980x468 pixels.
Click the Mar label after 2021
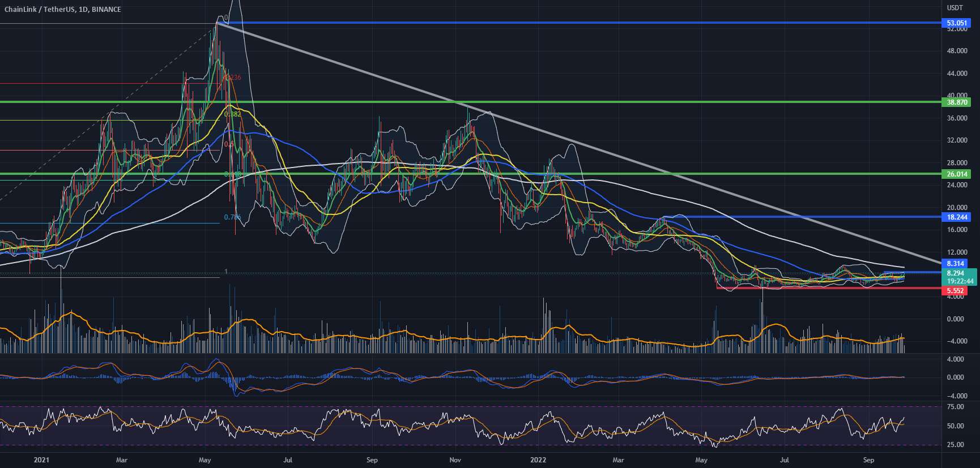[x=122, y=460]
